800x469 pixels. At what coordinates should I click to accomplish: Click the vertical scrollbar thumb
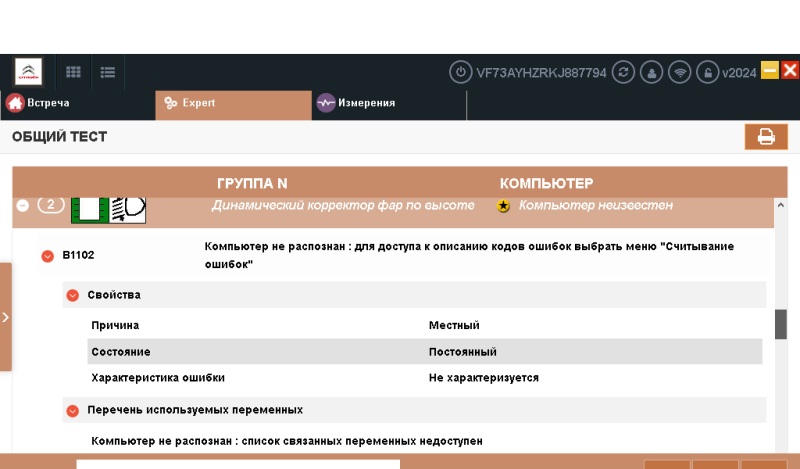pyautogui.click(x=781, y=324)
